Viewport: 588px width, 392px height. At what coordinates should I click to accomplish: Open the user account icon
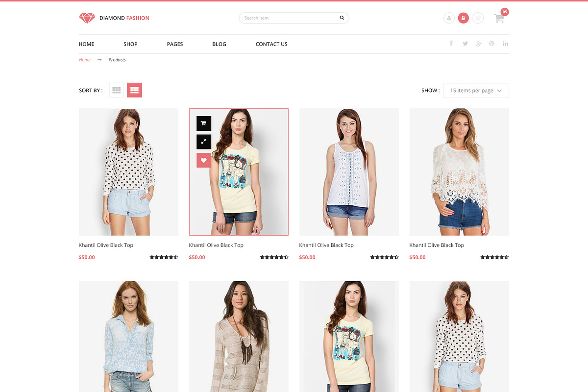pos(448,18)
